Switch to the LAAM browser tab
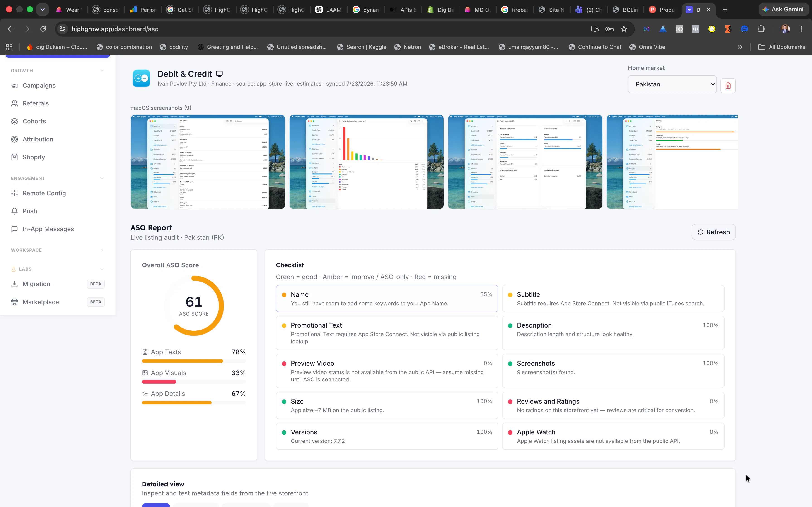 pos(329,10)
